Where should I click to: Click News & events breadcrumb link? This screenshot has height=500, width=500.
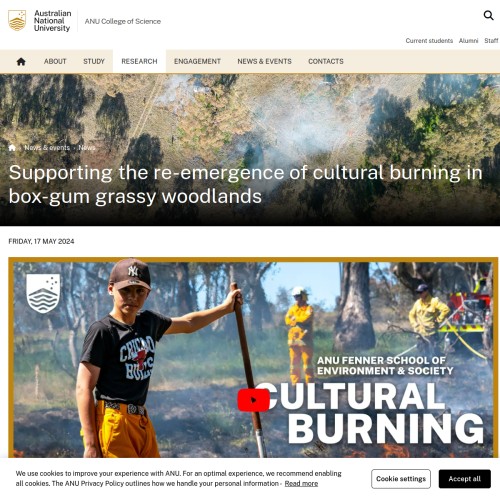click(47, 148)
